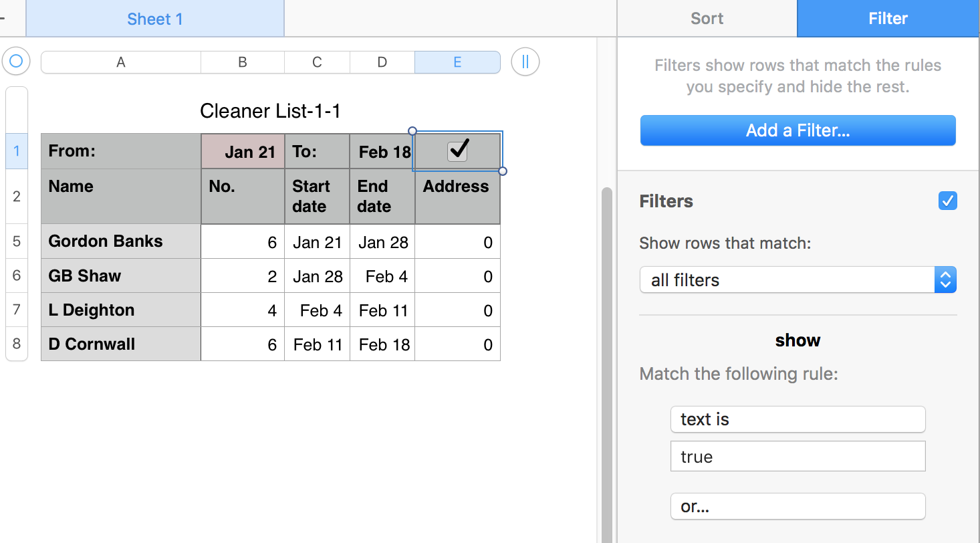This screenshot has width=980, height=543.
Task: Click the selection handle below cell E1
Action: point(503,171)
